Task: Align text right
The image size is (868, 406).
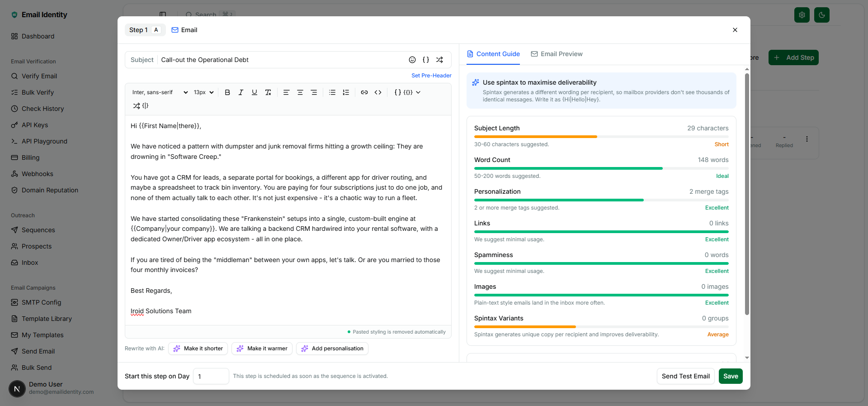Action: (314, 92)
